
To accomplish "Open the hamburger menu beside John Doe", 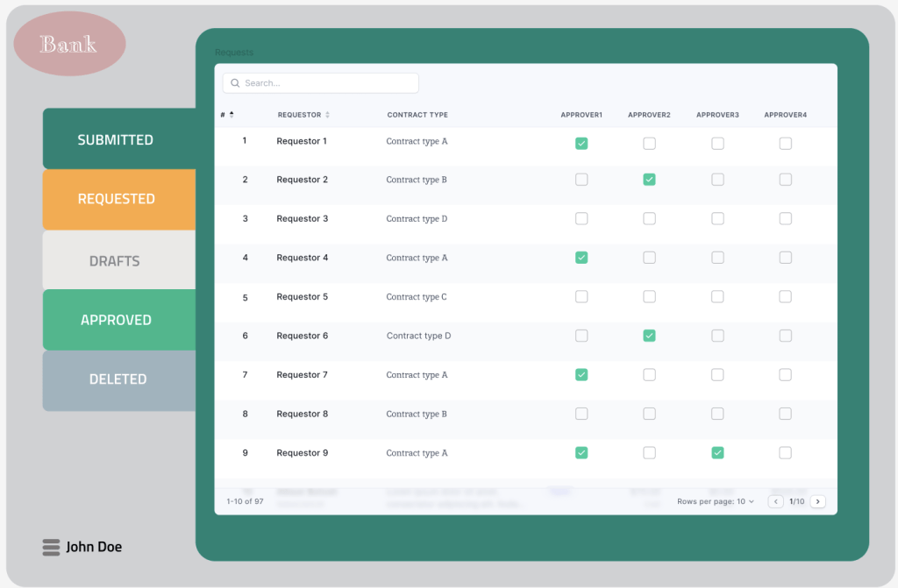I will (51, 547).
